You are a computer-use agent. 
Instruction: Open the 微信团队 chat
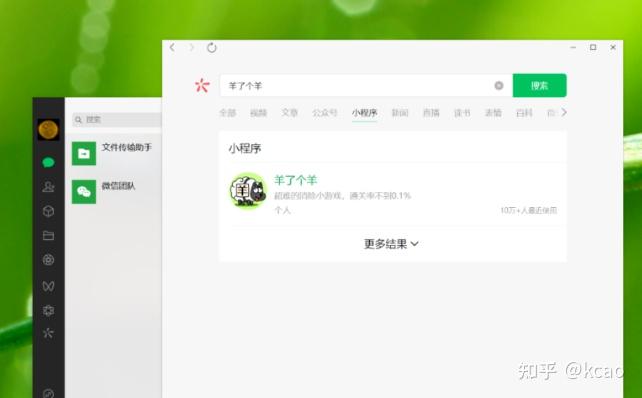113,192
